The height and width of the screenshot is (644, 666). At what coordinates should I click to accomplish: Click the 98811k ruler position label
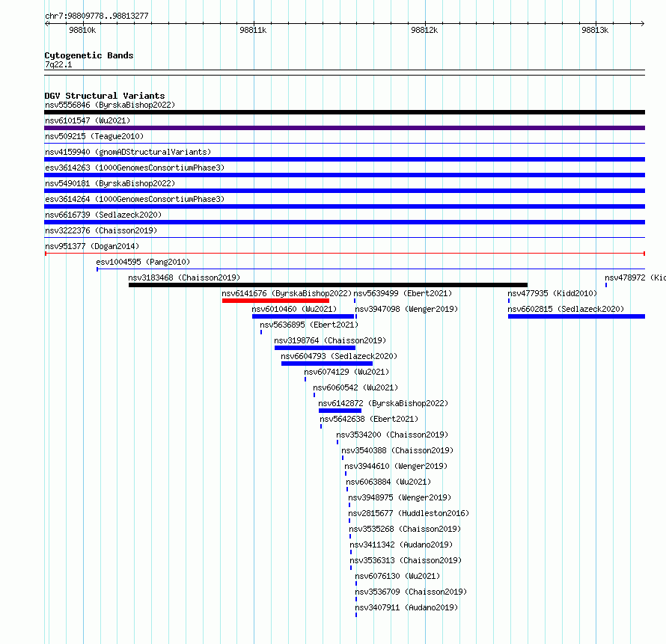tap(253, 30)
